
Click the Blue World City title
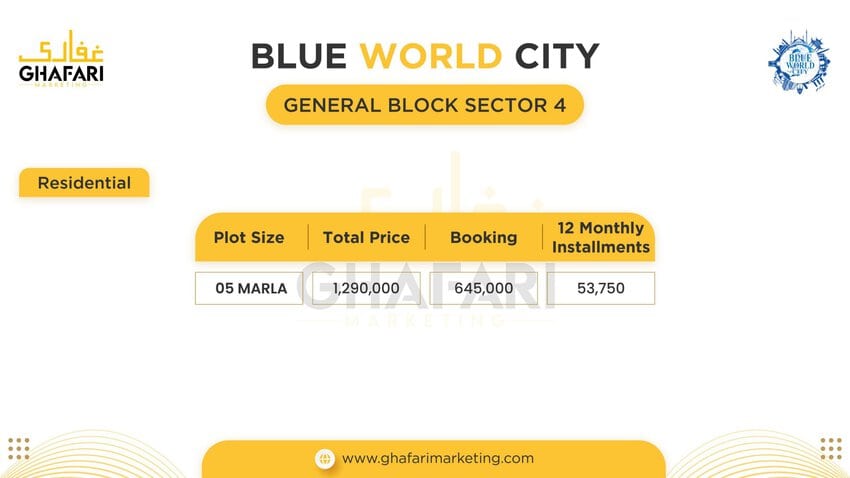425,56
